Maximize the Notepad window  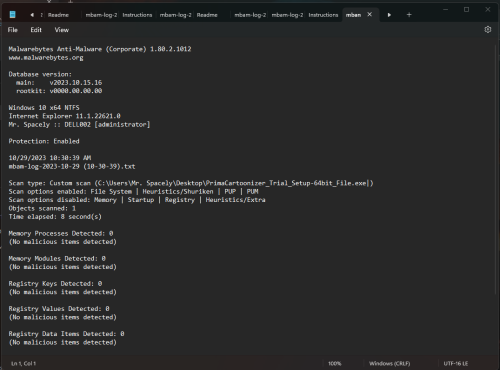pyautogui.click(x=467, y=10)
